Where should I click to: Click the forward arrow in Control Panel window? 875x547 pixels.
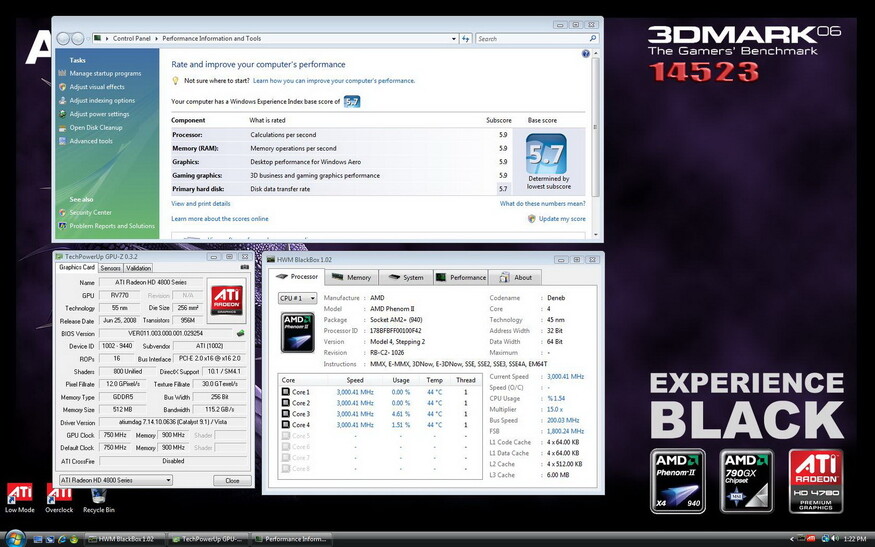(78, 39)
